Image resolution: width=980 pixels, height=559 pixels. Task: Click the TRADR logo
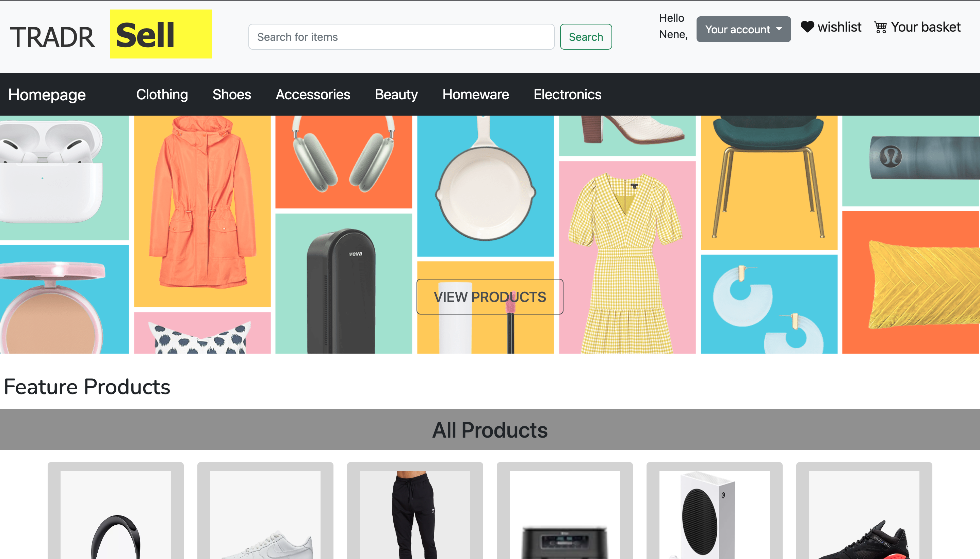tap(52, 37)
